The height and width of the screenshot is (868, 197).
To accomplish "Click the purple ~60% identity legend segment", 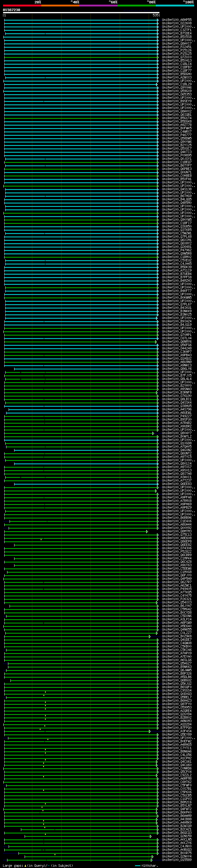I will point(99,6).
